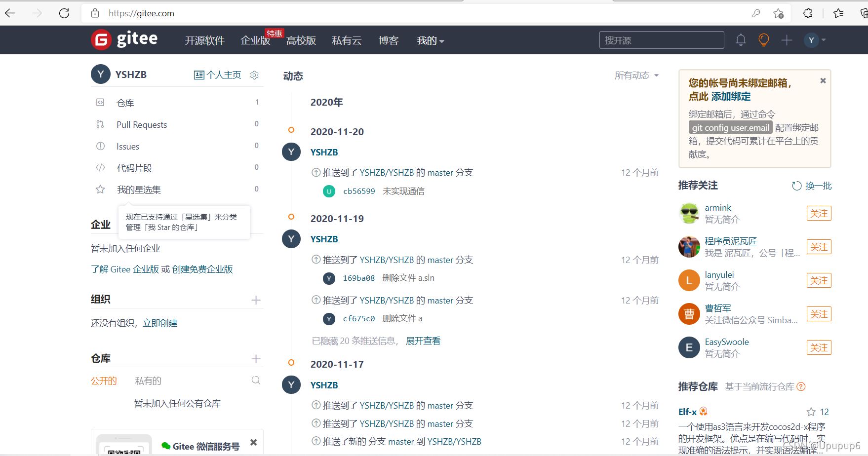
Task: Click the password key icon in address bar
Action: [756, 13]
